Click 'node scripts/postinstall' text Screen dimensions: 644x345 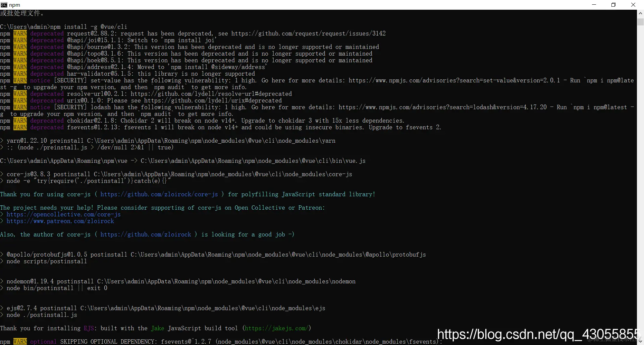click(x=47, y=261)
